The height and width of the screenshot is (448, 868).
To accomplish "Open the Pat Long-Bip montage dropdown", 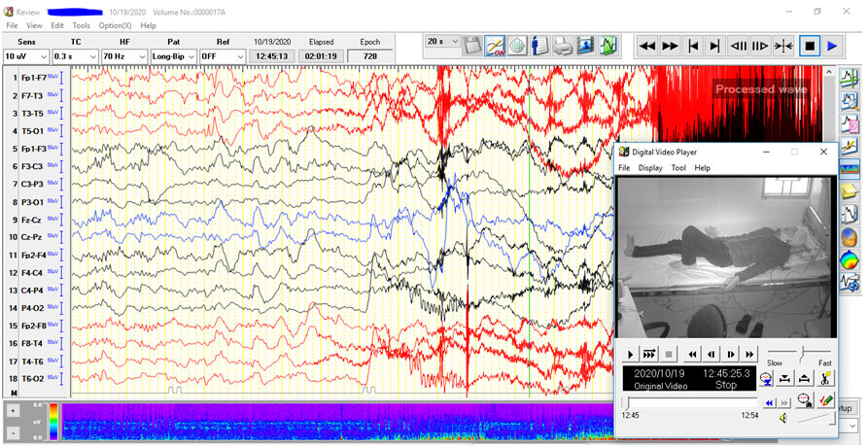I will click(x=172, y=56).
